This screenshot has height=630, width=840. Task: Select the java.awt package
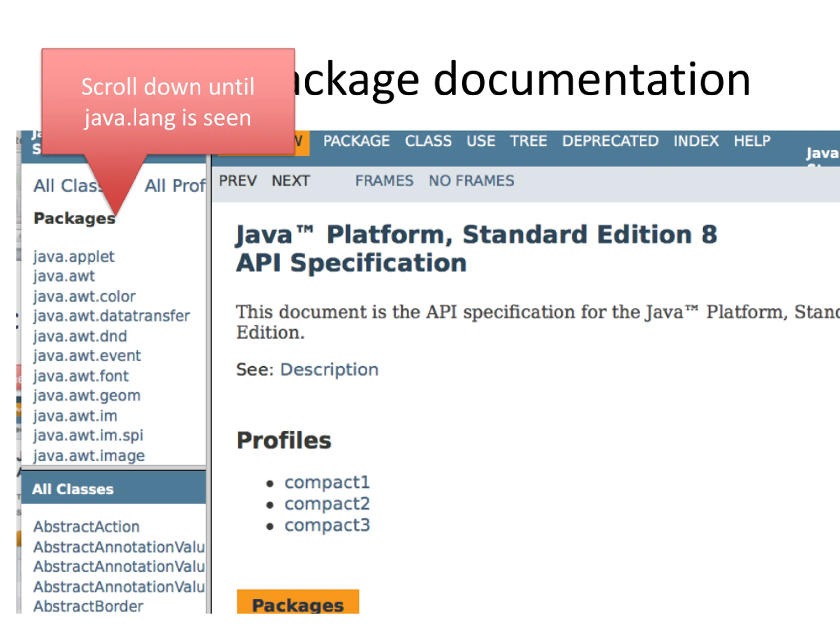pyautogui.click(x=64, y=276)
